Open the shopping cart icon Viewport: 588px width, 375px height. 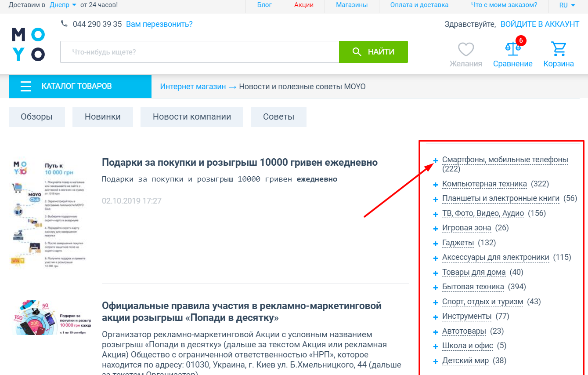pyautogui.click(x=559, y=49)
